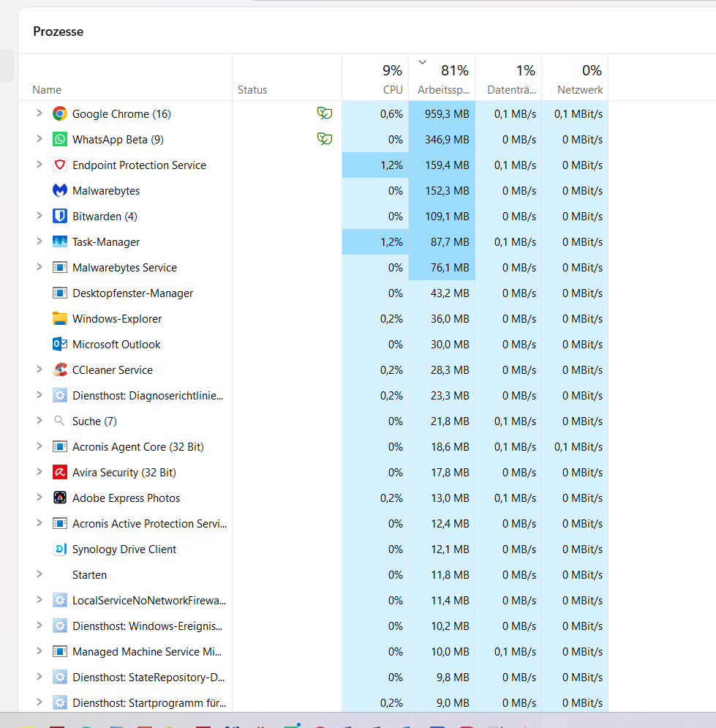This screenshot has height=728, width=716.
Task: Select the Malwarebytes process name
Action: (106, 191)
